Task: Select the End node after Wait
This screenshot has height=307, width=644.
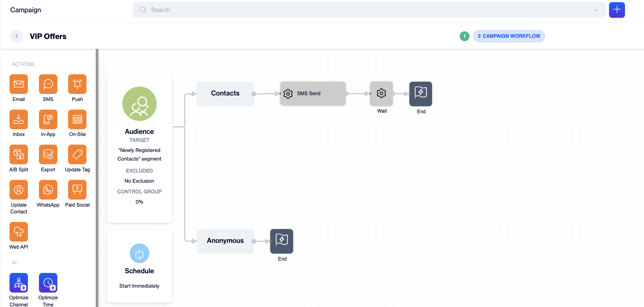Action: pyautogui.click(x=421, y=94)
